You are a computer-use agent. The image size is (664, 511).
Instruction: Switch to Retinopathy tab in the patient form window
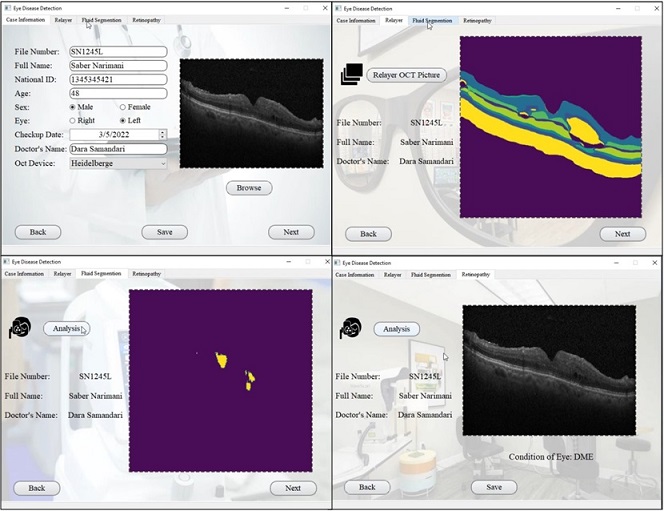tap(146, 20)
